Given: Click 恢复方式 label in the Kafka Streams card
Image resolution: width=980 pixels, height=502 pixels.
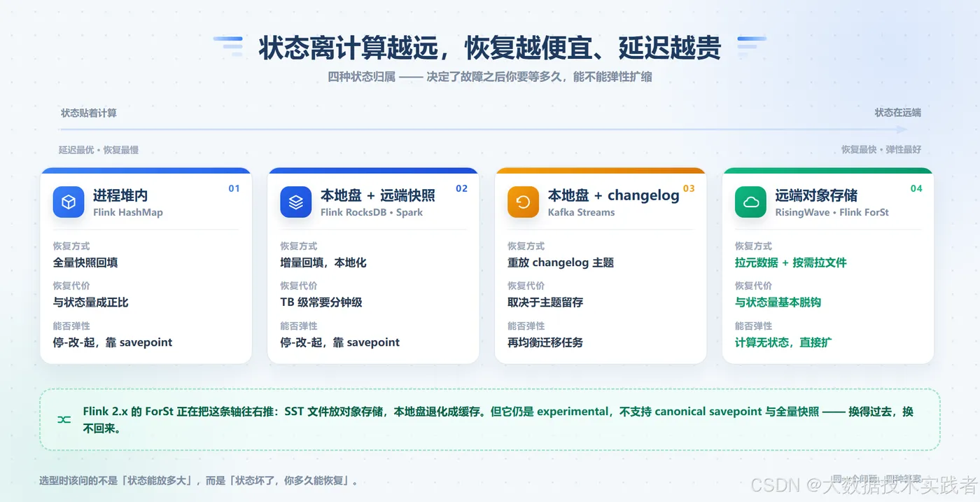Looking at the screenshot, I should click(x=526, y=246).
